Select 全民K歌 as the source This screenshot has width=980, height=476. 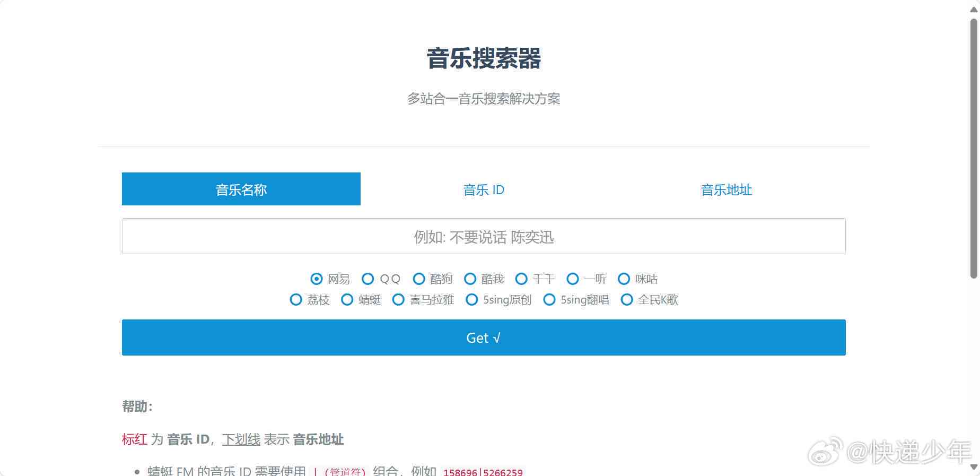(x=627, y=300)
